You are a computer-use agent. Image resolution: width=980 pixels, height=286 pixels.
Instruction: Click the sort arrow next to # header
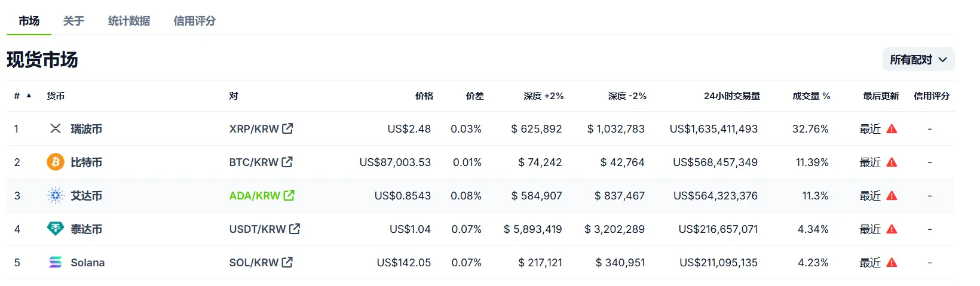pyautogui.click(x=29, y=96)
